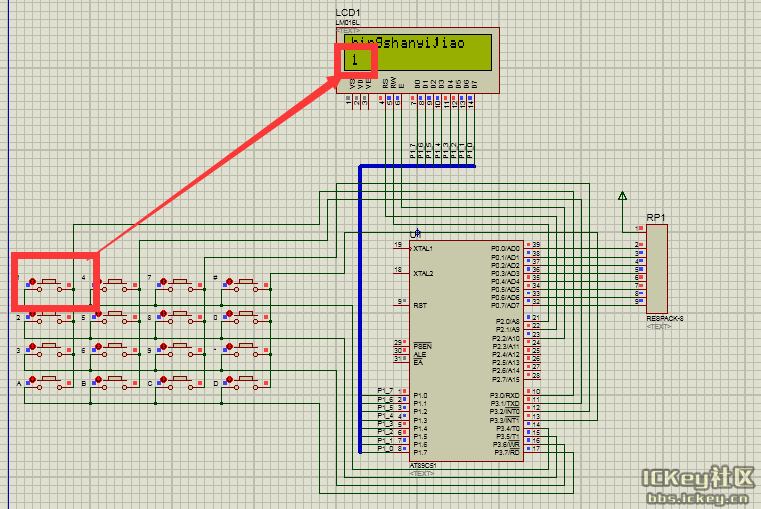
Task: Click the P3.0/RXD pin label
Action: click(x=504, y=395)
